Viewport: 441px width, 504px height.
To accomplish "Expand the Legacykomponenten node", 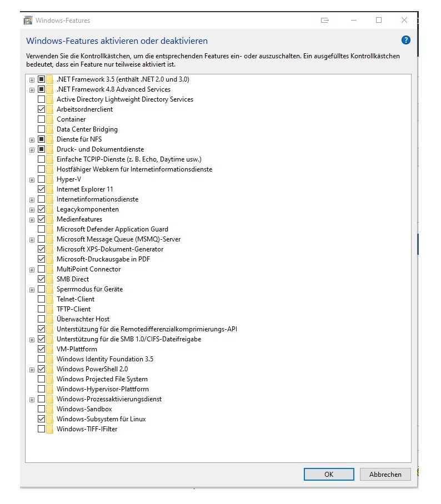I will 32,210.
